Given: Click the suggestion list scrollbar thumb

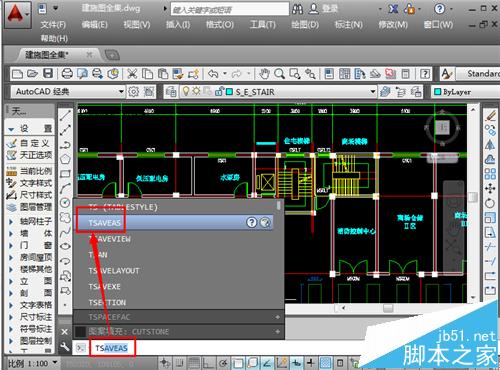Looking at the screenshot, I should pos(278,205).
